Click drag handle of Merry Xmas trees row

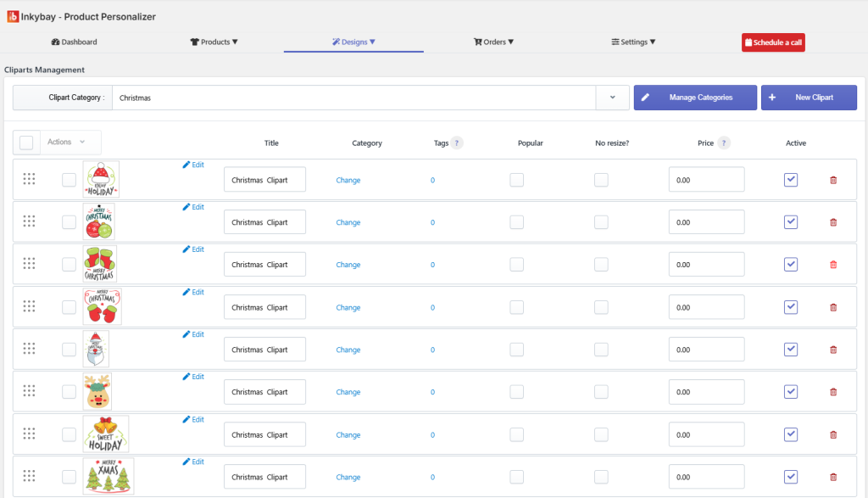coord(29,476)
